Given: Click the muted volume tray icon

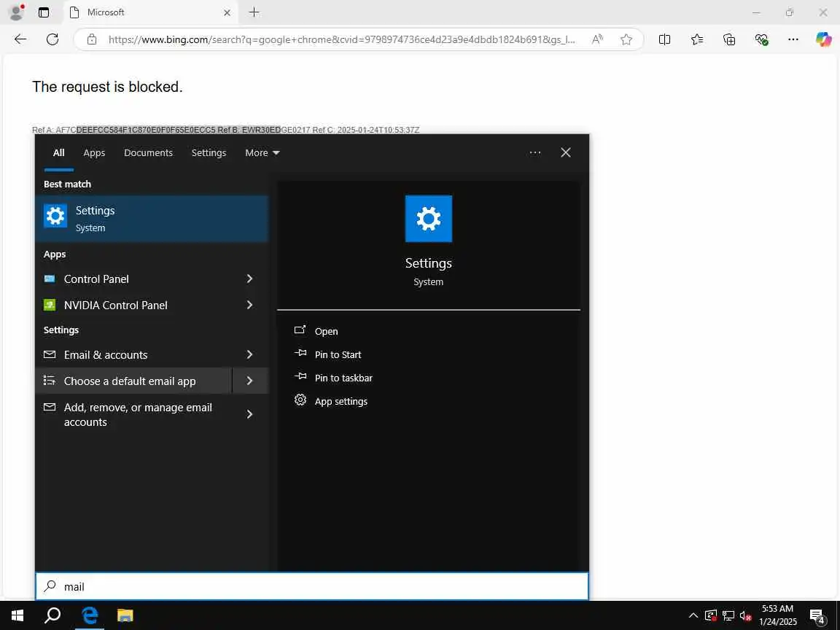Looking at the screenshot, I should point(745,615).
